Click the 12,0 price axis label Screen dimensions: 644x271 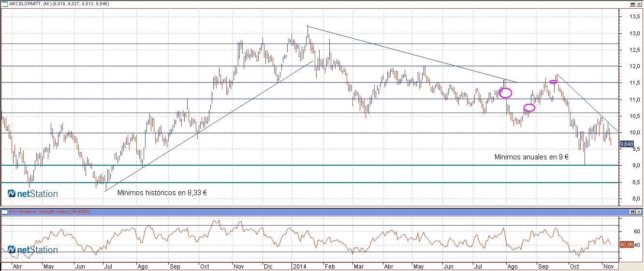(x=635, y=66)
